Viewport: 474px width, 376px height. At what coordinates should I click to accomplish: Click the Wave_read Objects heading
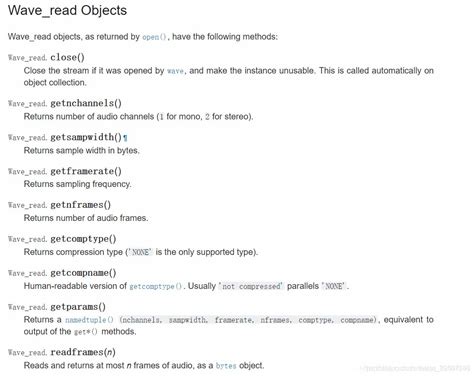tap(67, 10)
